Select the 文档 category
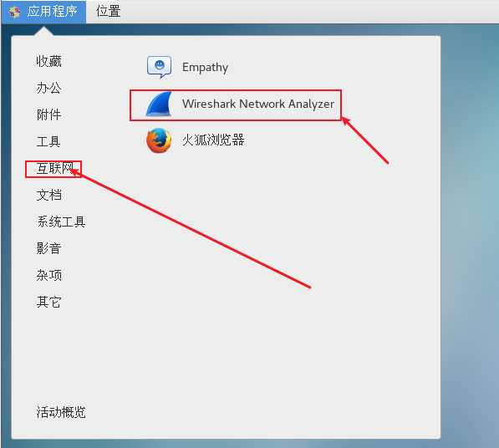Image resolution: width=499 pixels, height=448 pixels. [x=48, y=195]
